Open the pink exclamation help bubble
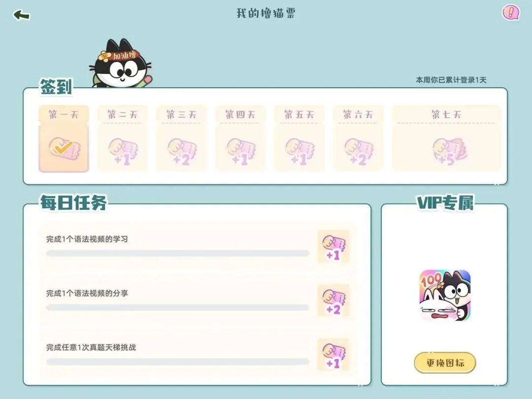Screen dimensions: 532x399 511,12
